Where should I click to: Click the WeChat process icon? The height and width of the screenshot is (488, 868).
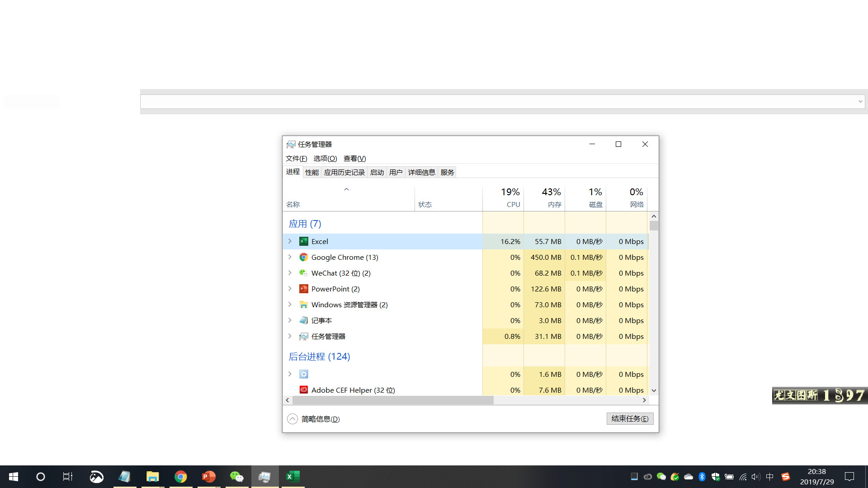[x=304, y=273]
